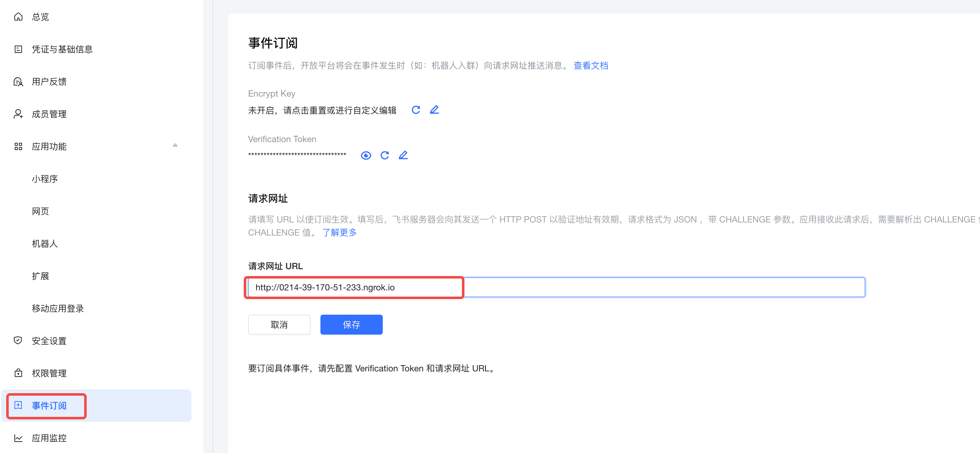Click the 安全设置 shield icon
Screen dimensions: 980x453
pyautogui.click(x=18, y=341)
